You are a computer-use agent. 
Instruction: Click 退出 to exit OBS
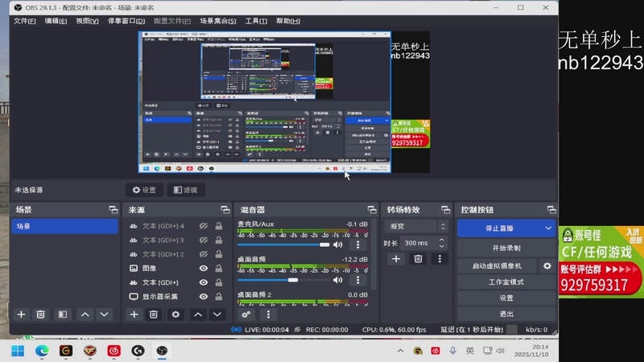[506, 314]
